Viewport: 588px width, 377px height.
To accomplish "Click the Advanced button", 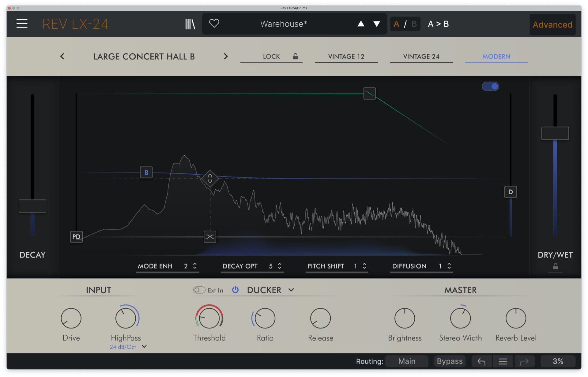I will point(552,25).
